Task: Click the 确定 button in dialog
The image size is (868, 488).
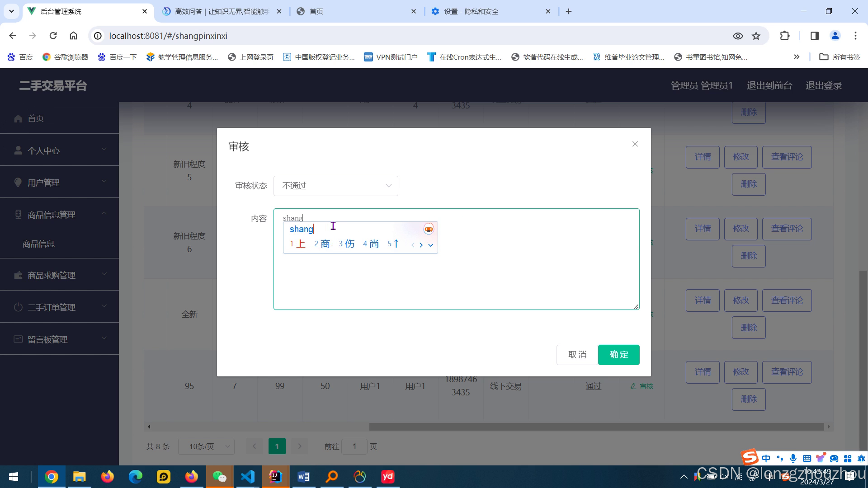Action: (x=618, y=355)
